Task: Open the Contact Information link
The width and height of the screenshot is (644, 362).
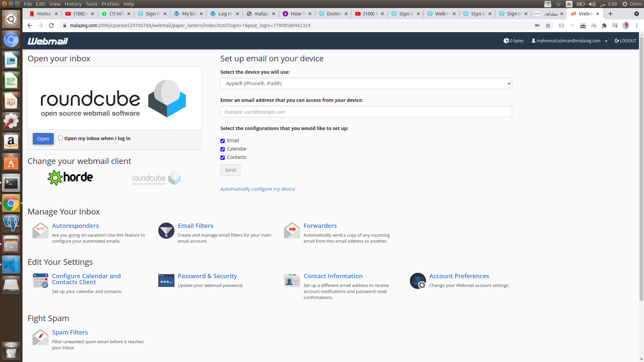Action: point(333,276)
